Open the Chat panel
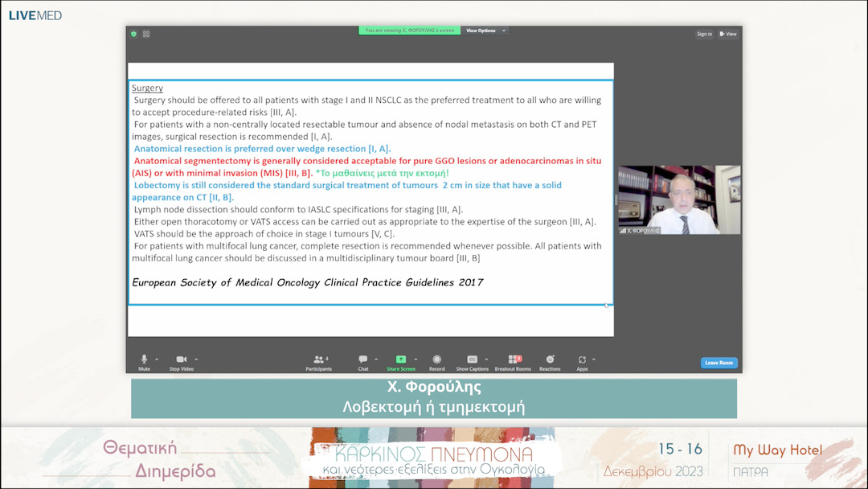The height and width of the screenshot is (489, 868). coord(363,360)
